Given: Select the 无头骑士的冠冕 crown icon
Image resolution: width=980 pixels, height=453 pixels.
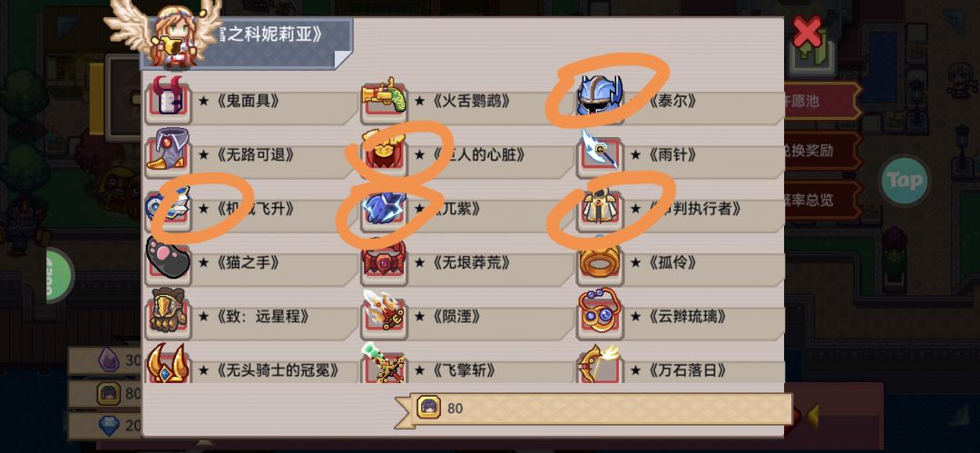Looking at the screenshot, I should click(168, 365).
